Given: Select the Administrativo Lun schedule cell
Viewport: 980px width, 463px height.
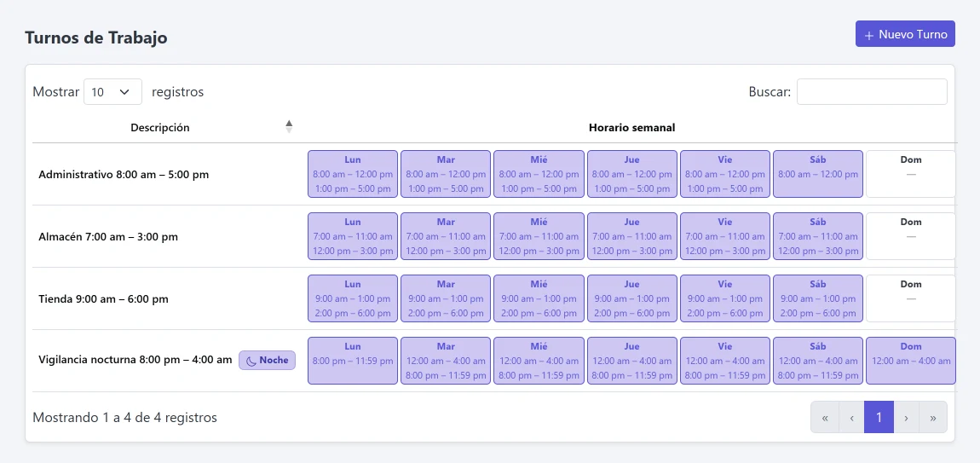Looking at the screenshot, I should tap(353, 174).
